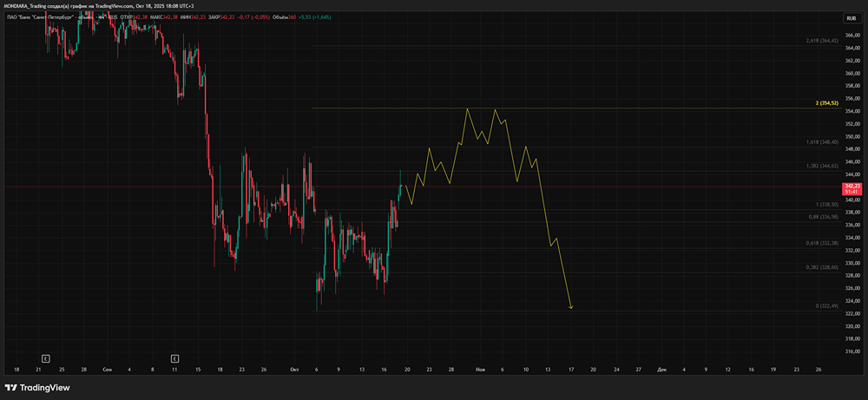This screenshot has width=868, height=400.
Task: Click the ОТКР open value 342,38
Action: coord(141,17)
